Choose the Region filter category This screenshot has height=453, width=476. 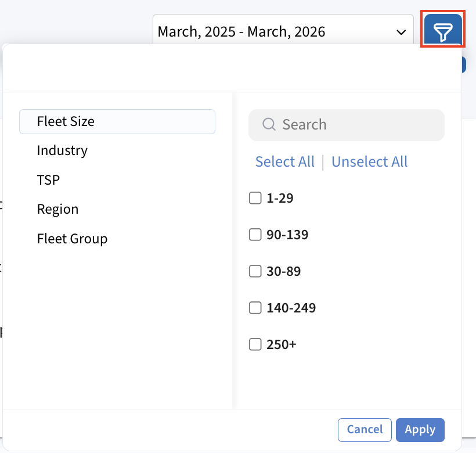click(x=57, y=209)
